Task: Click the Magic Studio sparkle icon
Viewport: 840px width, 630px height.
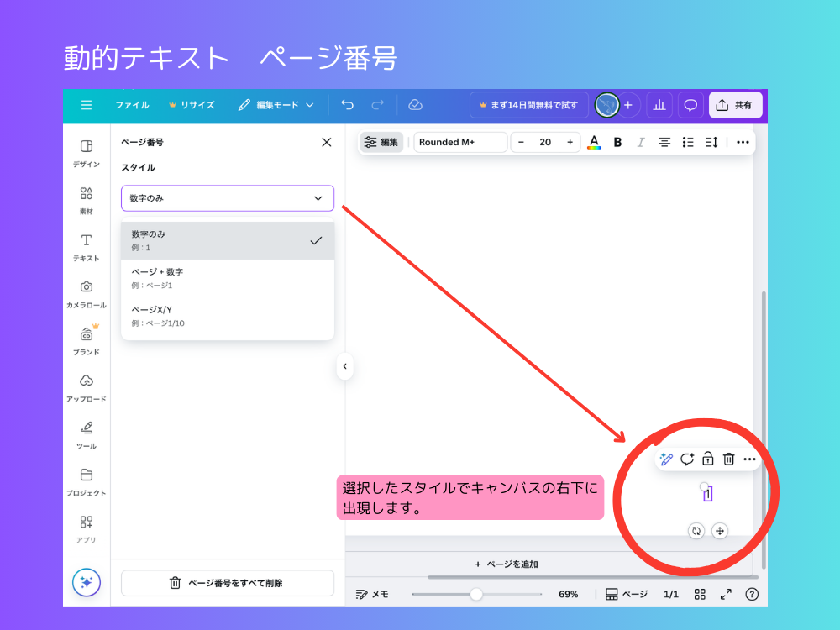Action: [87, 582]
